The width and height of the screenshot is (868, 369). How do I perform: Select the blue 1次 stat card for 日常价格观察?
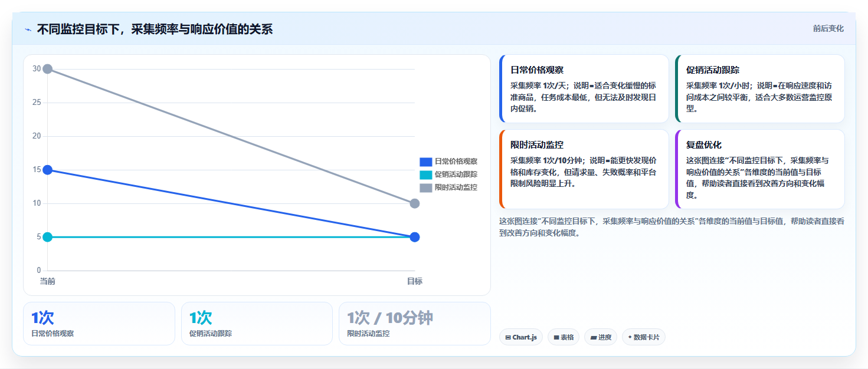[x=99, y=324]
